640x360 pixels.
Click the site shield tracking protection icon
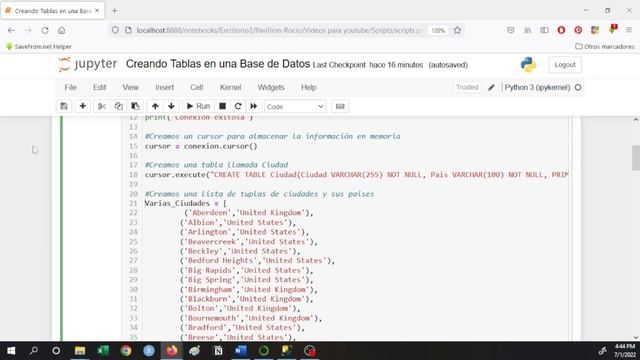coord(115,30)
